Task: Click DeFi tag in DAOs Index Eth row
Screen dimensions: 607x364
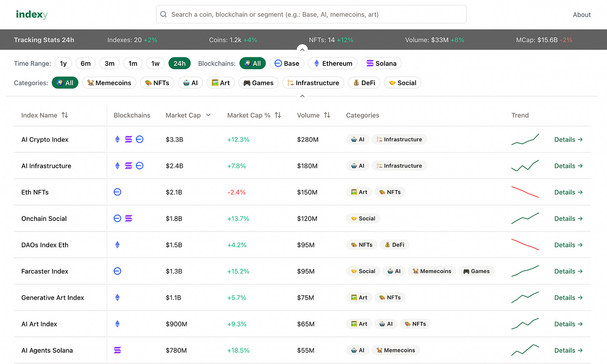Action: 394,245
